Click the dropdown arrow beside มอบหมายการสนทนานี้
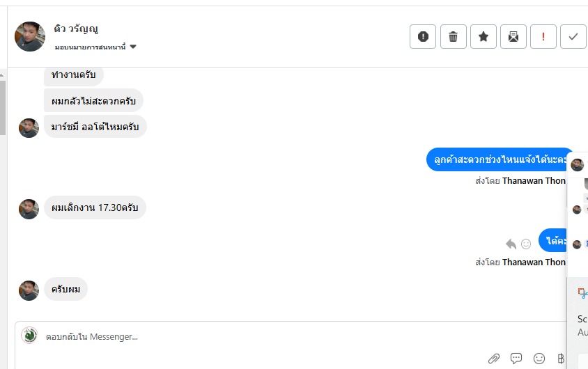Screen dimensions: 588x369 pyautogui.click(x=133, y=47)
